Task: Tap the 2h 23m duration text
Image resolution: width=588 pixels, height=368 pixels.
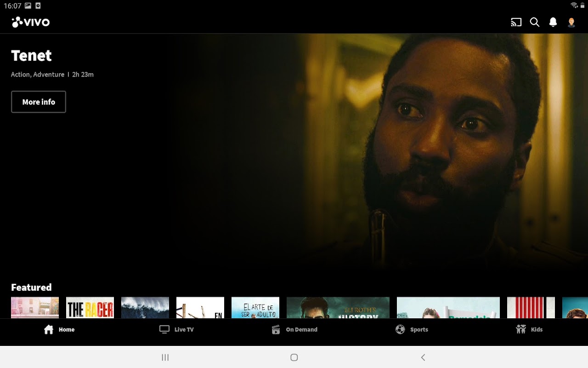Action: tap(83, 75)
